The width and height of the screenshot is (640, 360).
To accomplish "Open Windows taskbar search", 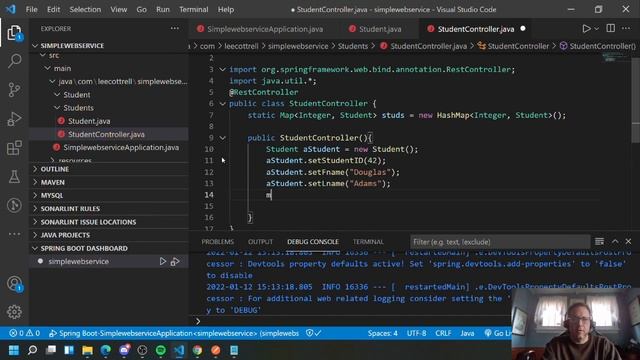I will 32,350.
